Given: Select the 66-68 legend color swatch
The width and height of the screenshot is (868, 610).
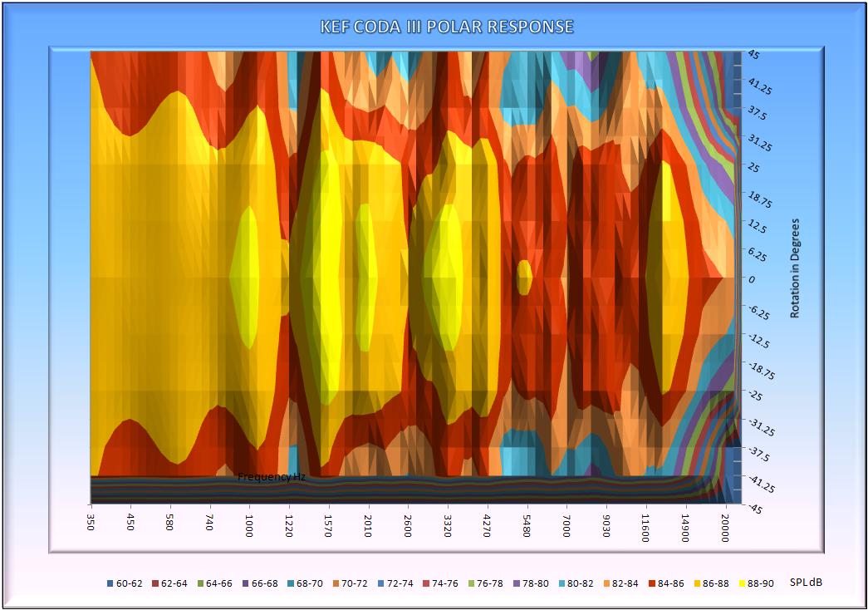Looking at the screenshot, I should coord(246,583).
